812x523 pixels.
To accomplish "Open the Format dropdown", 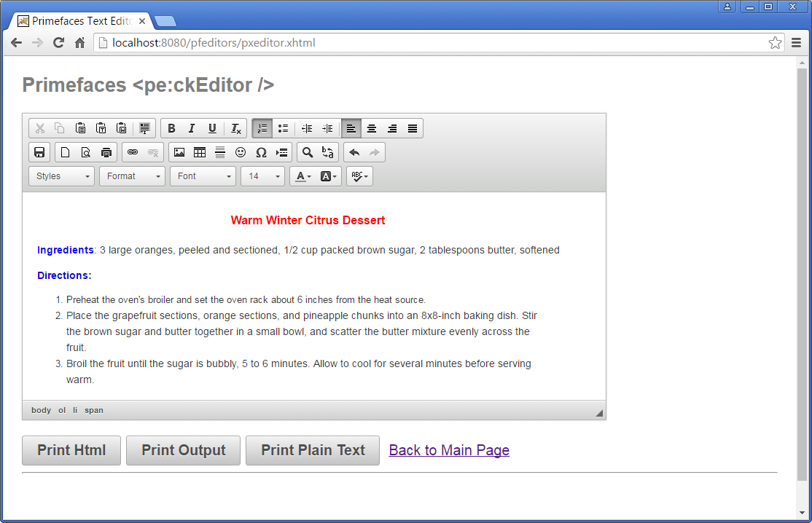I will click(132, 176).
